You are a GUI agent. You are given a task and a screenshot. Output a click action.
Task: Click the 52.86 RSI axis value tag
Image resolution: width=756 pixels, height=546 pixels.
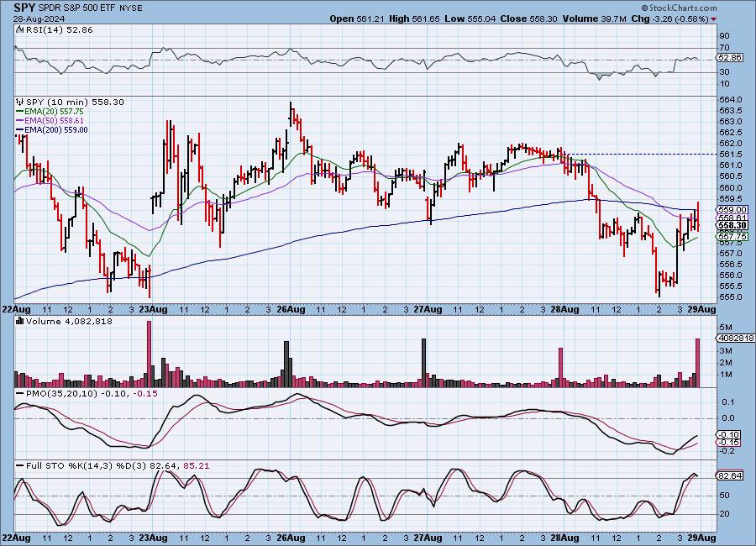(x=729, y=57)
